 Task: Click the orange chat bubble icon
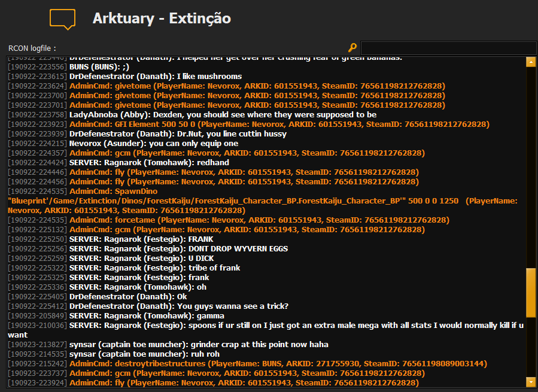(x=62, y=19)
